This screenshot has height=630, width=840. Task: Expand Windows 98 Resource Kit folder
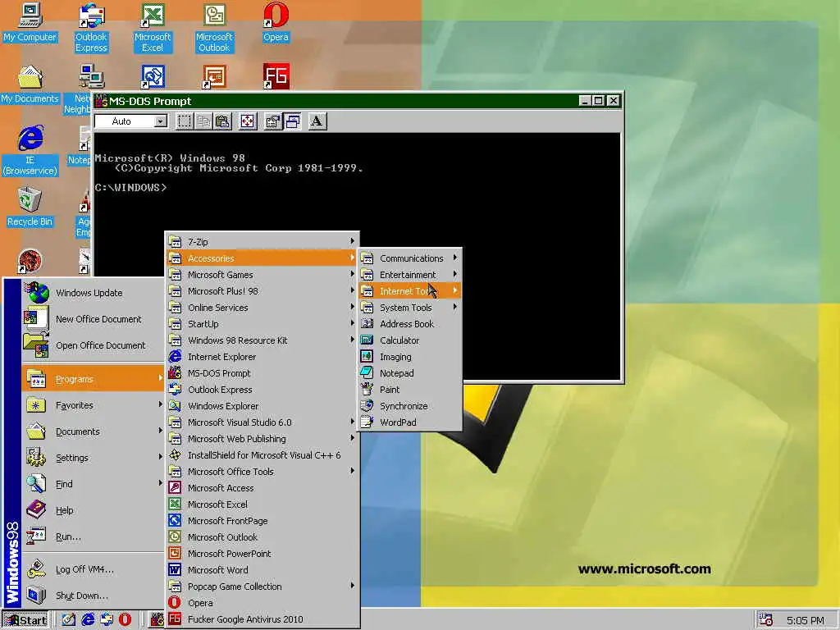tap(262, 340)
